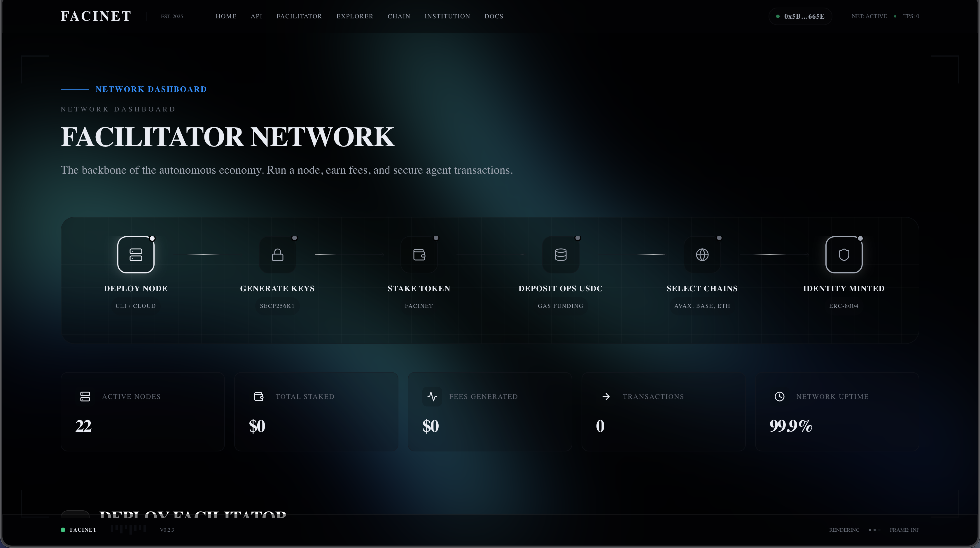Viewport: 980px width, 548px height.
Task: Click the Network Uptime clock icon
Action: coord(780,397)
